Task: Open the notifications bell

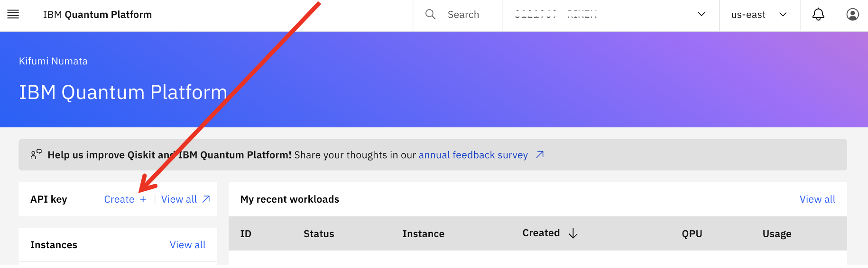Action: [818, 15]
